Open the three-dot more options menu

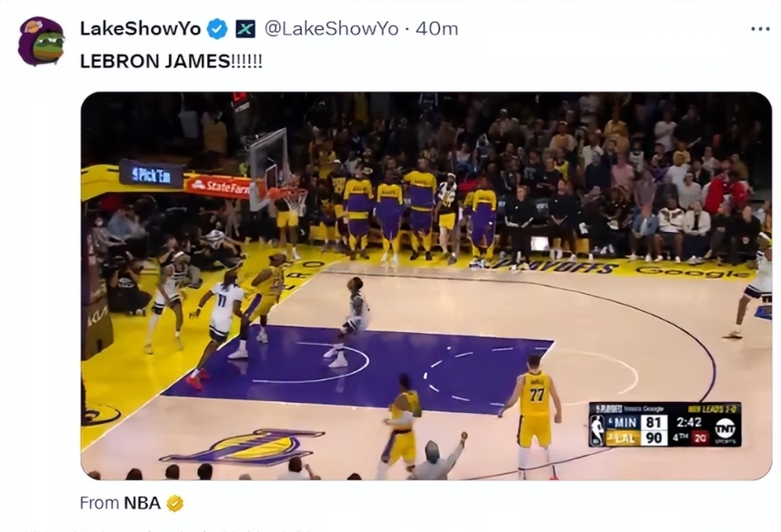coord(760,29)
